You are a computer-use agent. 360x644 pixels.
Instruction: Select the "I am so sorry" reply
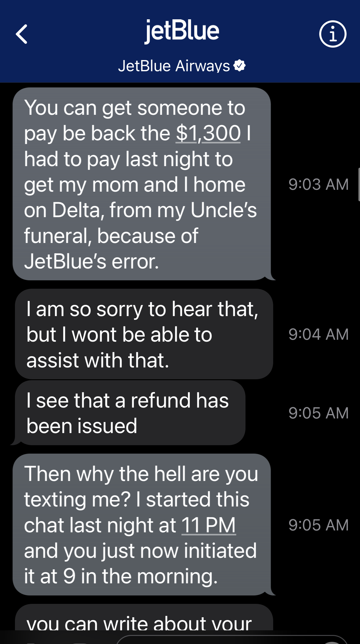click(x=144, y=334)
